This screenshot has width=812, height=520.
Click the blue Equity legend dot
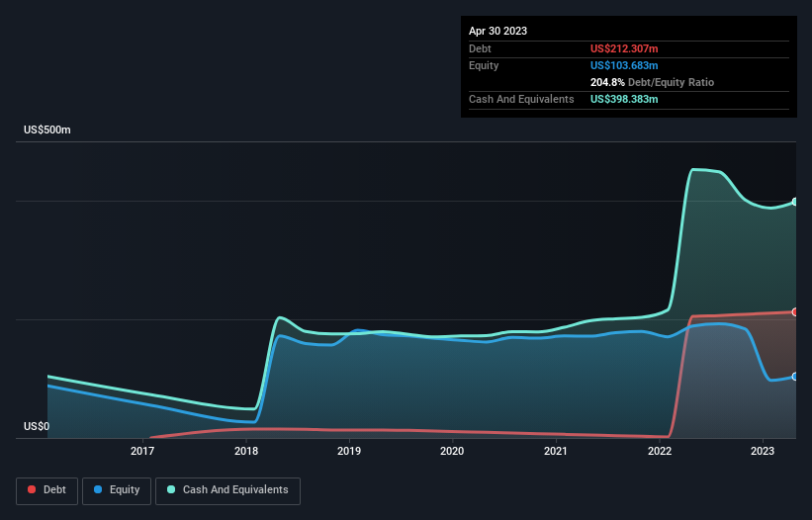tap(98, 489)
